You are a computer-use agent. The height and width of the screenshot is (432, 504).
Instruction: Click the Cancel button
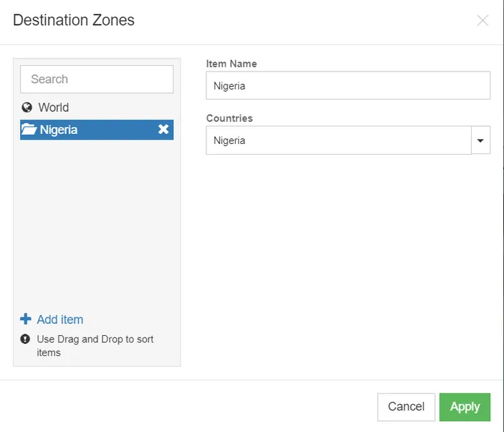coord(406,407)
